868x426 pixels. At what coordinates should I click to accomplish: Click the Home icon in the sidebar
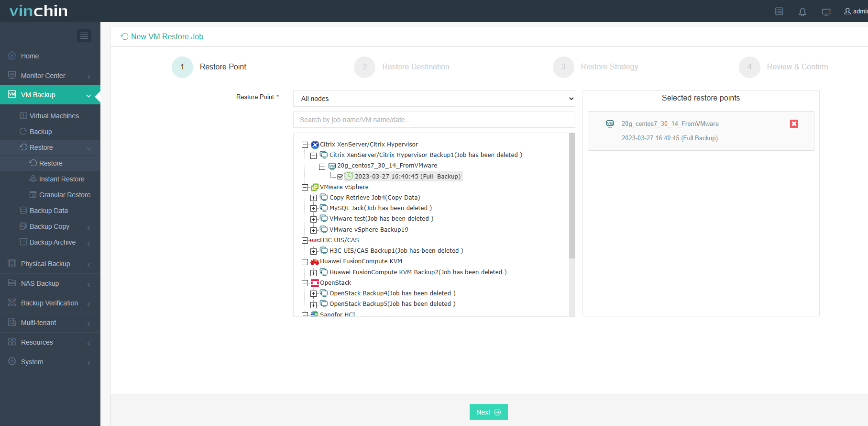(x=12, y=56)
